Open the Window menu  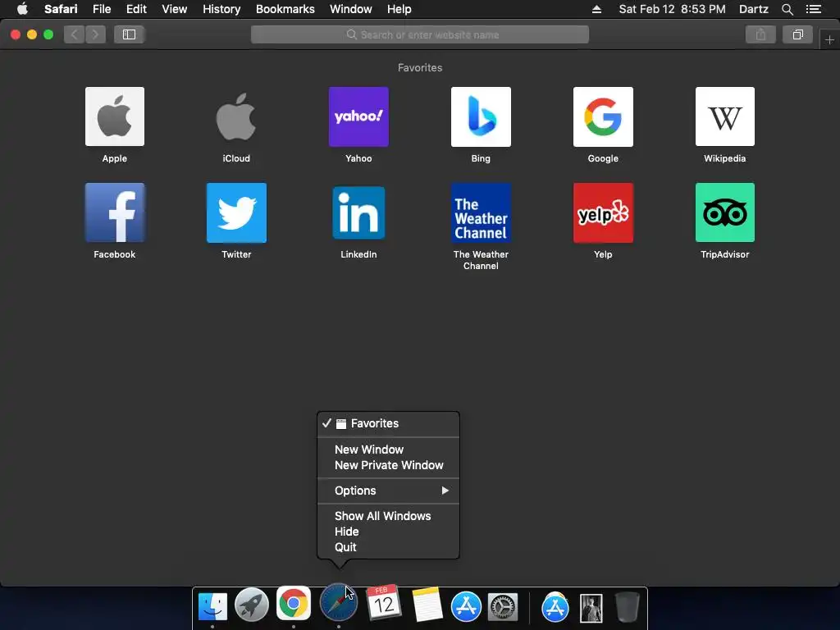tap(351, 9)
